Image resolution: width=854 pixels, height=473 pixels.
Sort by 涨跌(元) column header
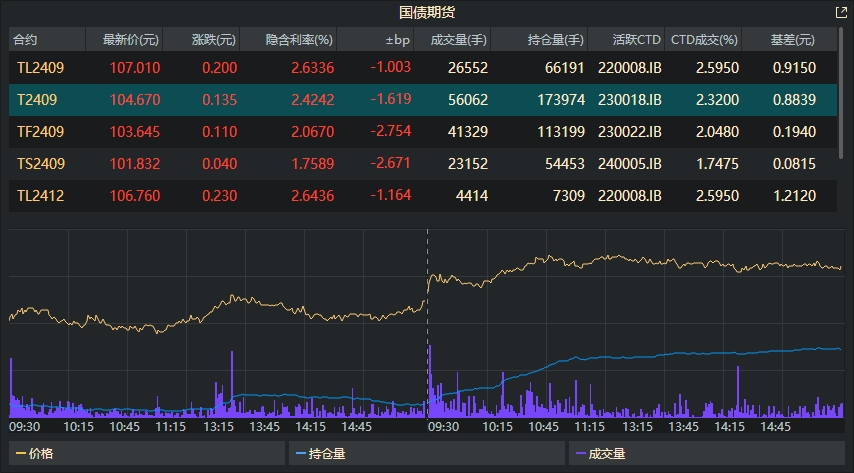pyautogui.click(x=214, y=40)
